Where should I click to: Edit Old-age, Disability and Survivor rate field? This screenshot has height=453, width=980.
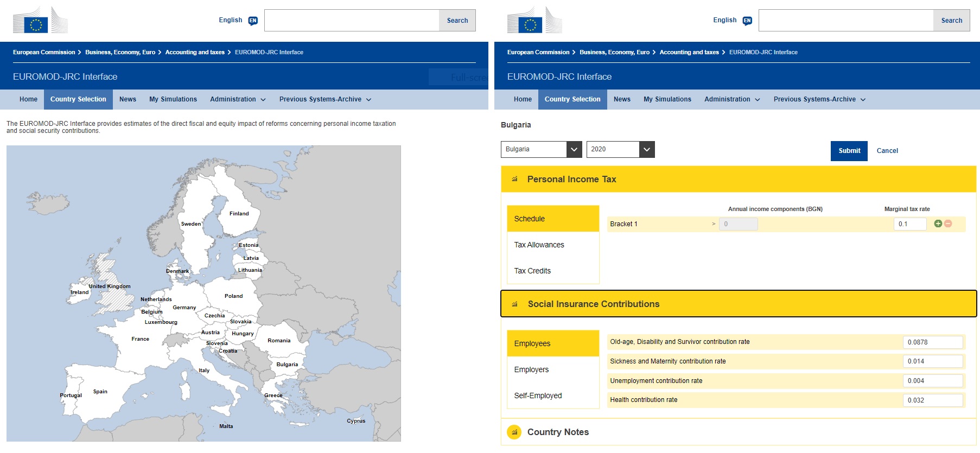pos(933,342)
